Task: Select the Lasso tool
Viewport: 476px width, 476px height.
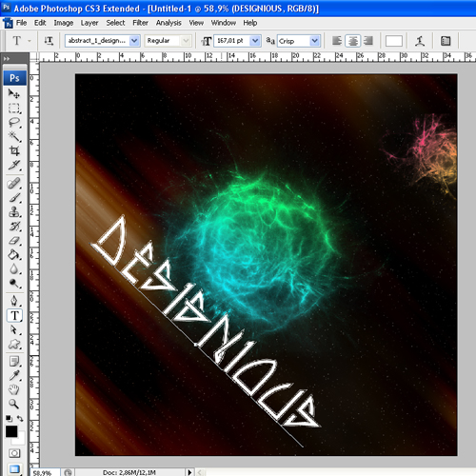Action: [x=14, y=122]
